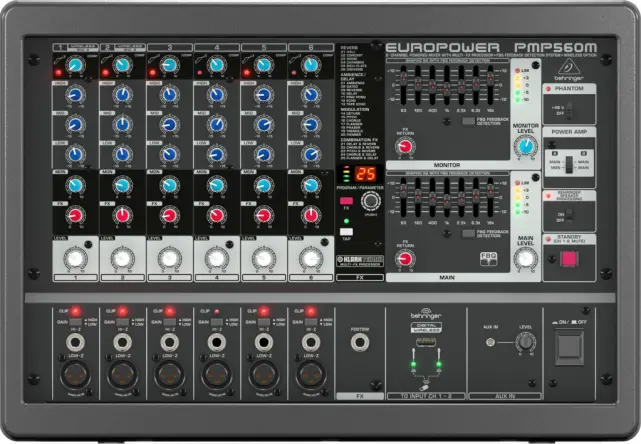This screenshot has width=641, height=444.
Task: Flip the PHANTOM +48 V switch
Action: (x=569, y=111)
